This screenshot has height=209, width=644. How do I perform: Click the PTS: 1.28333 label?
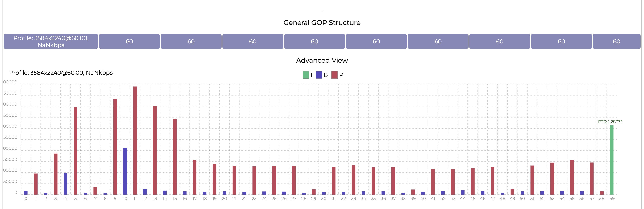[x=610, y=122]
